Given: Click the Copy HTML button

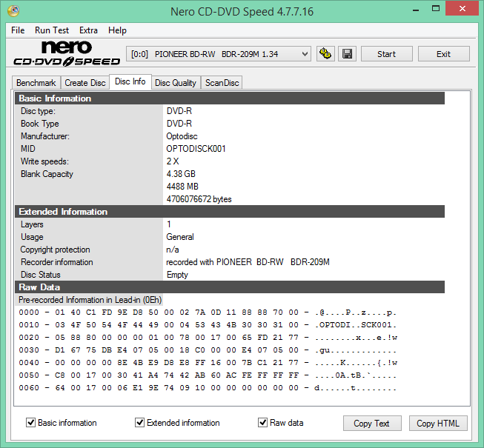Looking at the screenshot, I should (438, 424).
